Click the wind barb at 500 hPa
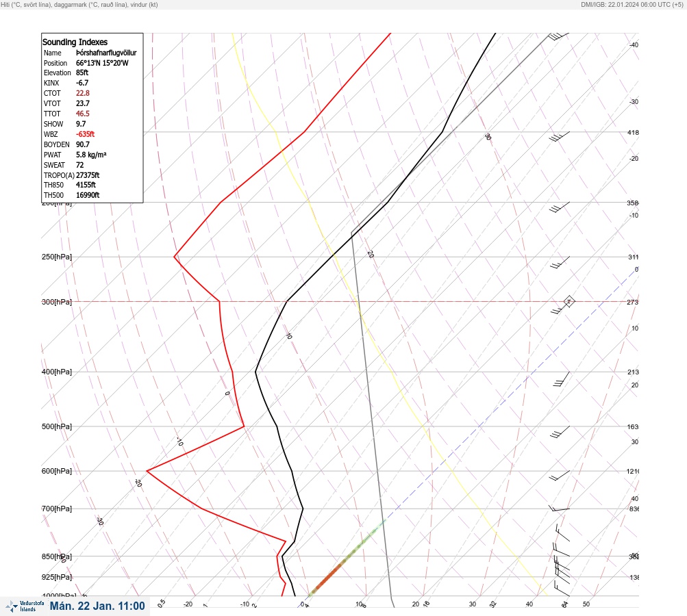Image resolution: width=687 pixels, height=616 pixels. pos(560,432)
